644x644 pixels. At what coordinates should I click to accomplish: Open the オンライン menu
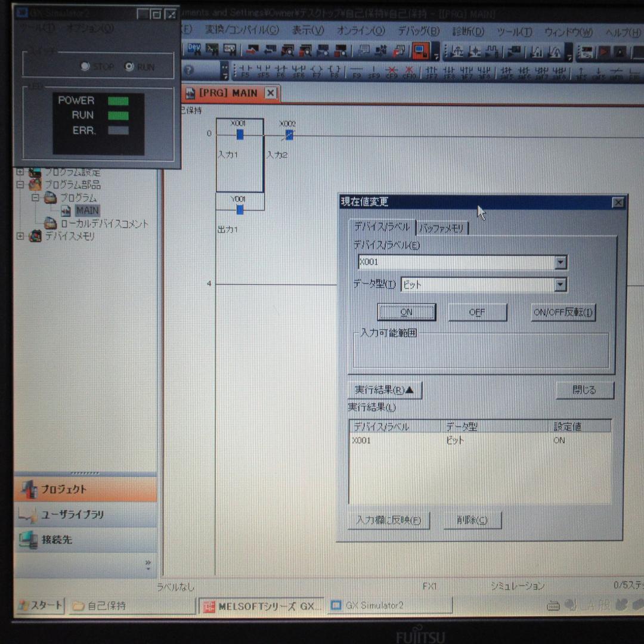coord(361,30)
